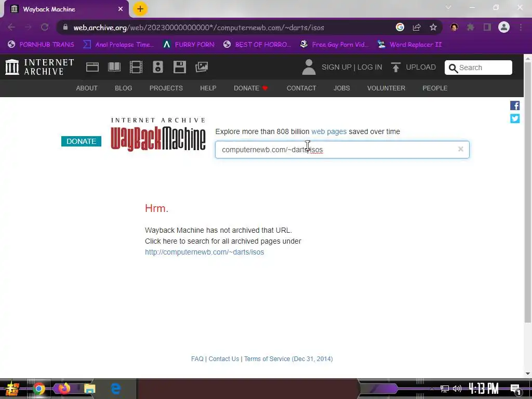Open the Images icon
The height and width of the screenshot is (399, 532).
pos(202,67)
